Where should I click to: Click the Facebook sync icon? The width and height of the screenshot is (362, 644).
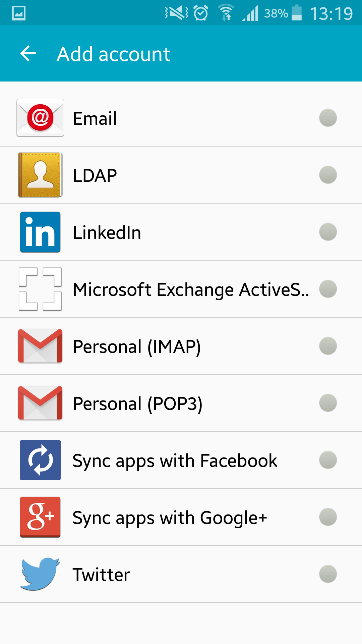point(40,460)
